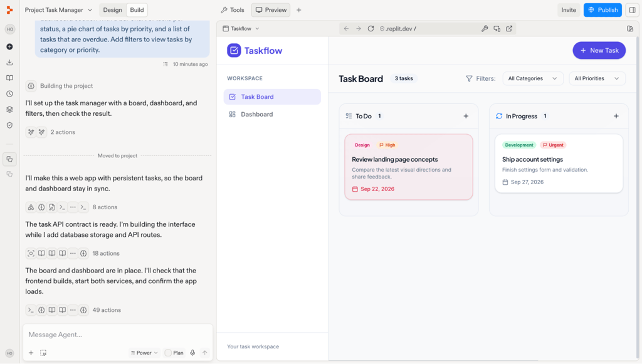Click the dimmed copy icon in left sidebar
Viewport: 642px width, 364px height.
[x=9, y=174]
